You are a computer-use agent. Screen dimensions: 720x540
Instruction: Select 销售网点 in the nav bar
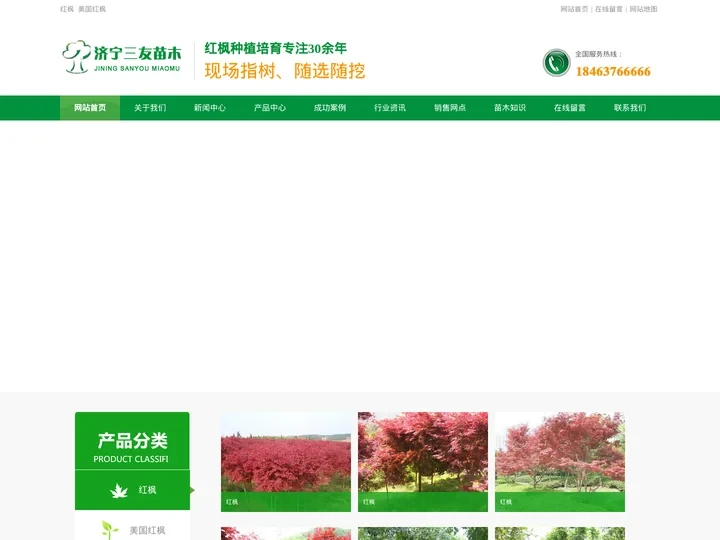(450, 108)
